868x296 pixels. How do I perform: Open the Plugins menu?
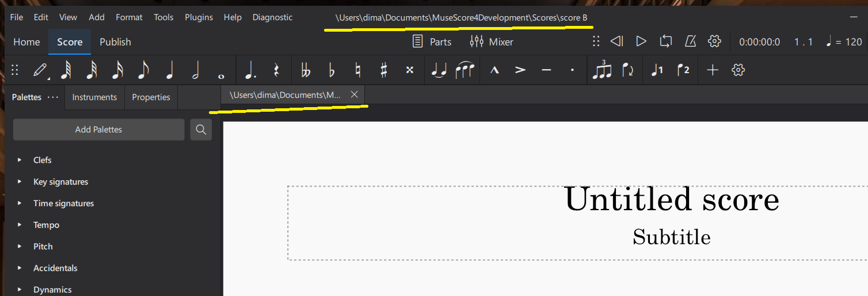point(199,17)
